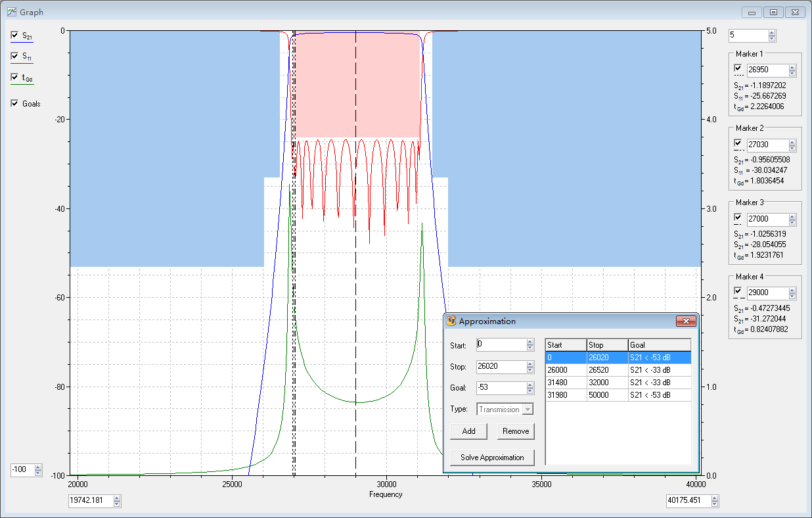Hide the group delay tGd trace

pyautogui.click(x=15, y=77)
